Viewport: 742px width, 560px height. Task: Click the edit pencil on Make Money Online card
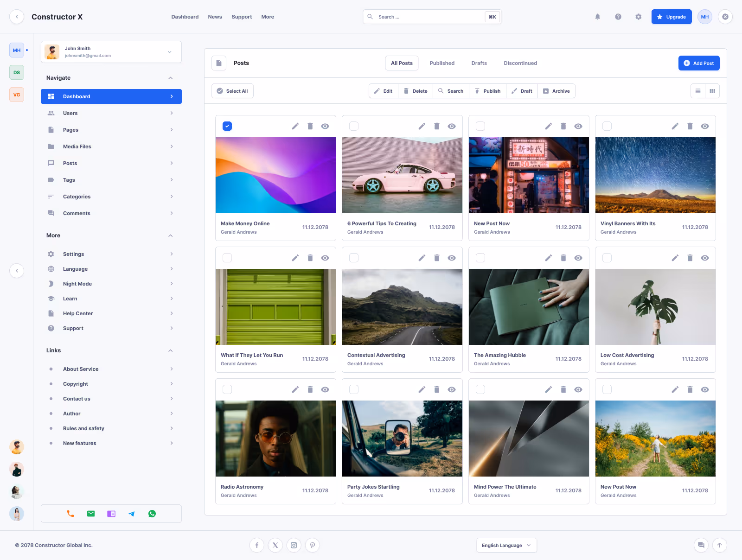[295, 126]
